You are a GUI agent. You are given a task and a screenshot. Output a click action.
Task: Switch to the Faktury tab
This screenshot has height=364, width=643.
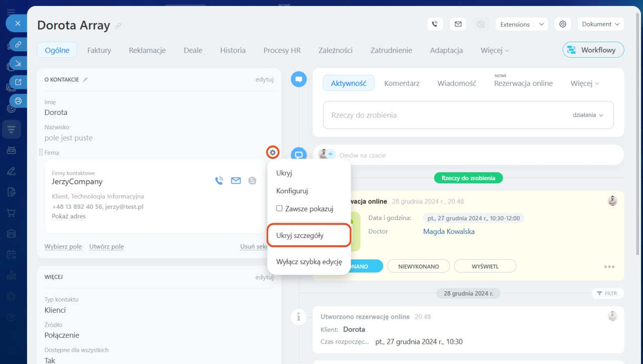point(99,50)
